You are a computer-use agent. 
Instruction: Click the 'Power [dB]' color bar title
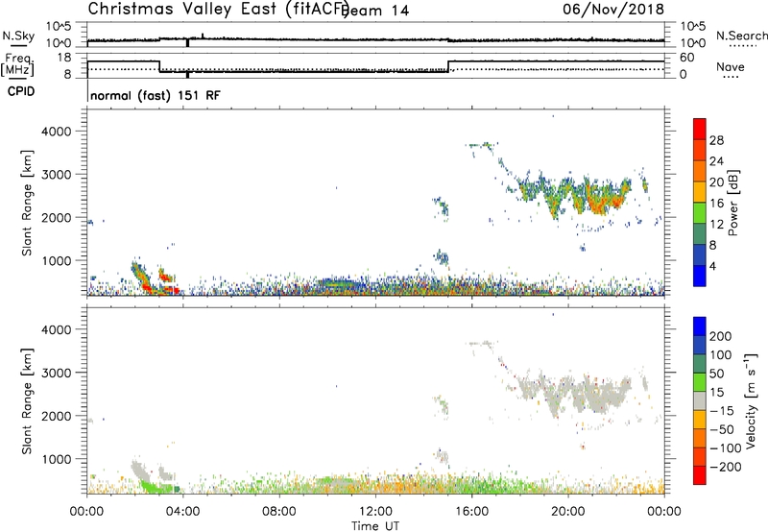click(732, 203)
